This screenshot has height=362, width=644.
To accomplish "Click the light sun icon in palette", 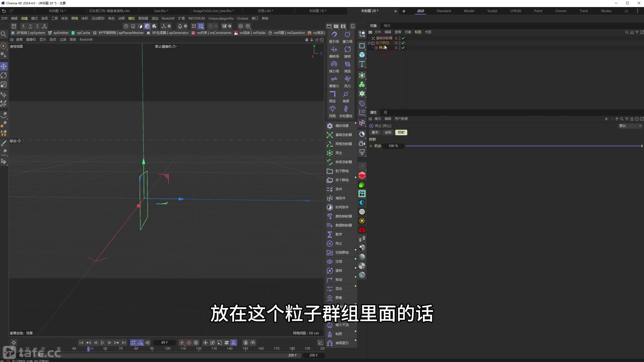I will tap(362, 221).
